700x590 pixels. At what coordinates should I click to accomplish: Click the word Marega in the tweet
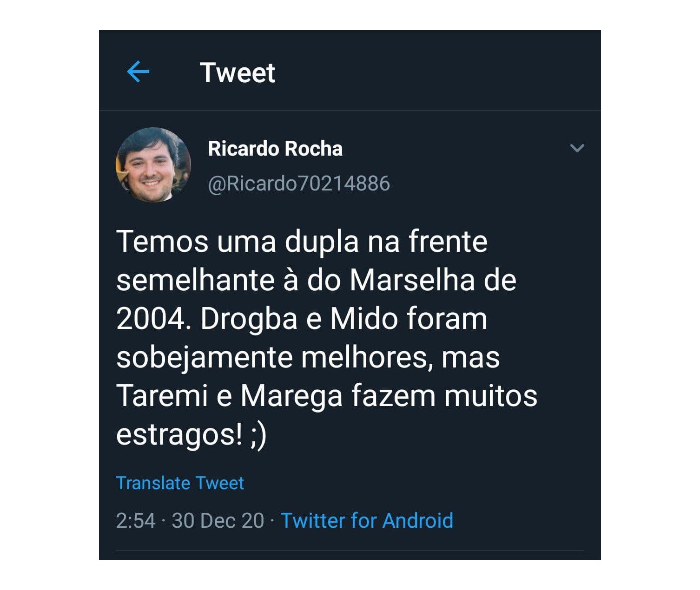tap(291, 396)
